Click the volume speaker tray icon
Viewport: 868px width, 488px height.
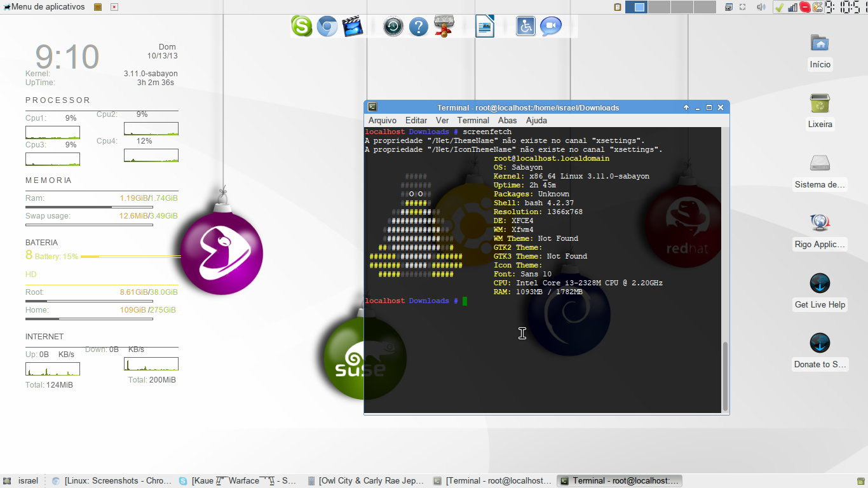[x=761, y=7]
